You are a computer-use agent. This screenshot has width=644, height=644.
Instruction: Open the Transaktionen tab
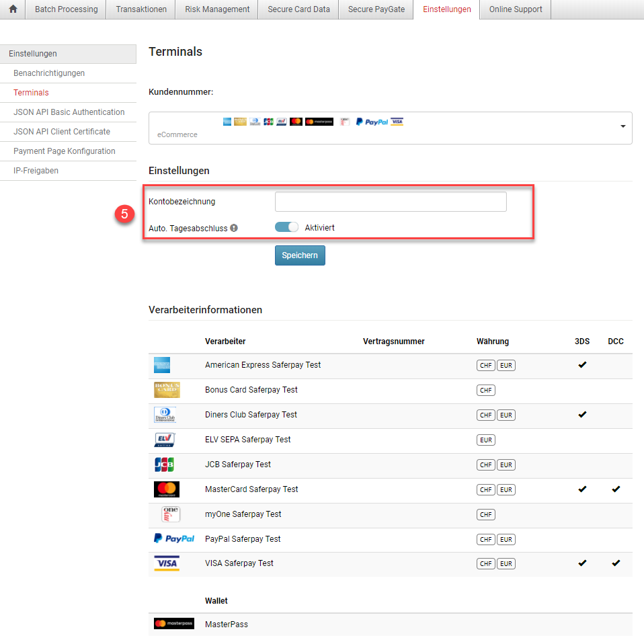141,9
